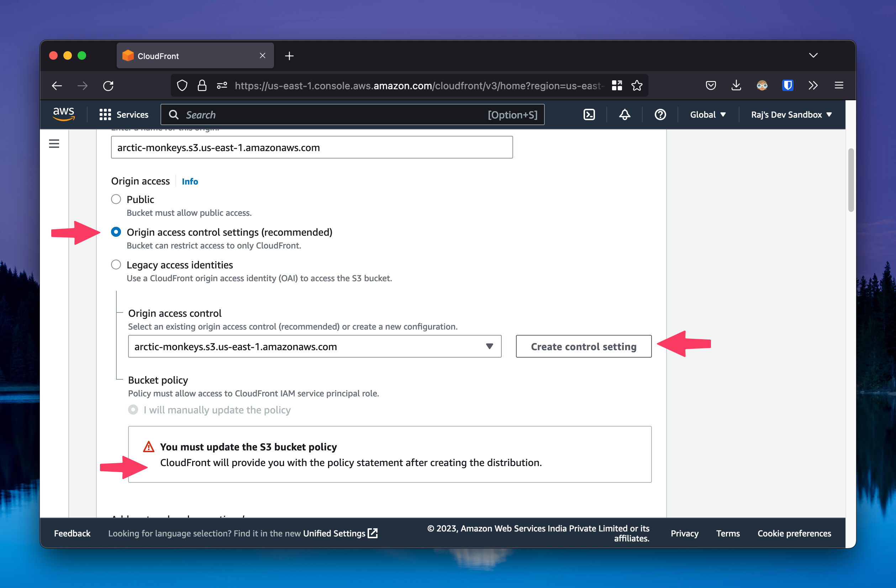This screenshot has height=588, width=896.
Task: Open the Services menu
Action: tap(124, 114)
